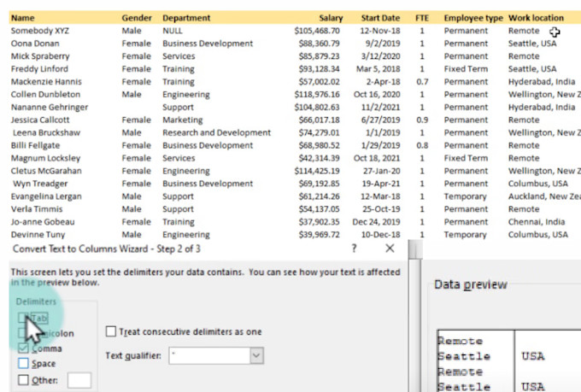The width and height of the screenshot is (581, 392).
Task: Click Hyderabad, India in Mackenzie Hannis's row
Action: [542, 81]
